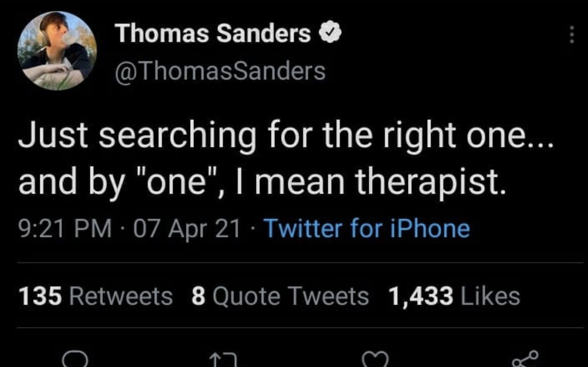Viewport: 588px width, 367px height.
Task: Click the Twitter for iPhone source link
Action: [367, 228]
